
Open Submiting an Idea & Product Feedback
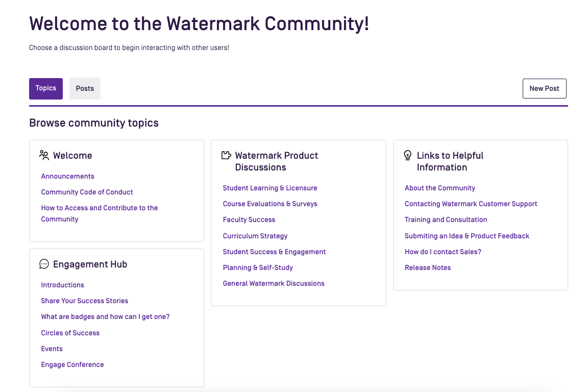coord(467,236)
